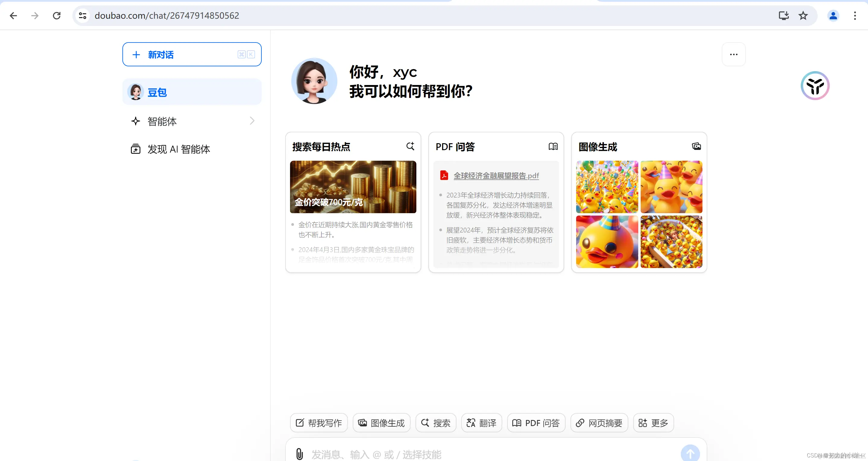
Task: Click the blue send arrow button
Action: coord(690,453)
